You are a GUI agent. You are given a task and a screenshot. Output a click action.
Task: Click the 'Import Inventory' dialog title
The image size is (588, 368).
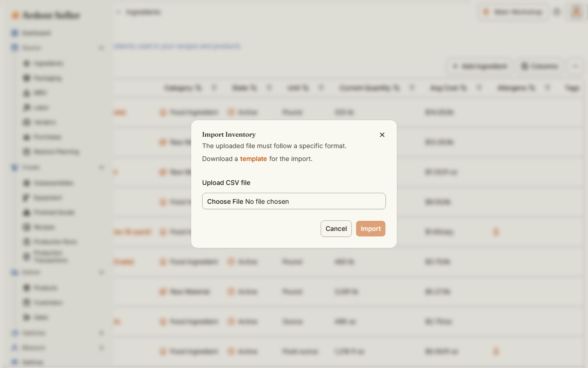pyautogui.click(x=229, y=135)
